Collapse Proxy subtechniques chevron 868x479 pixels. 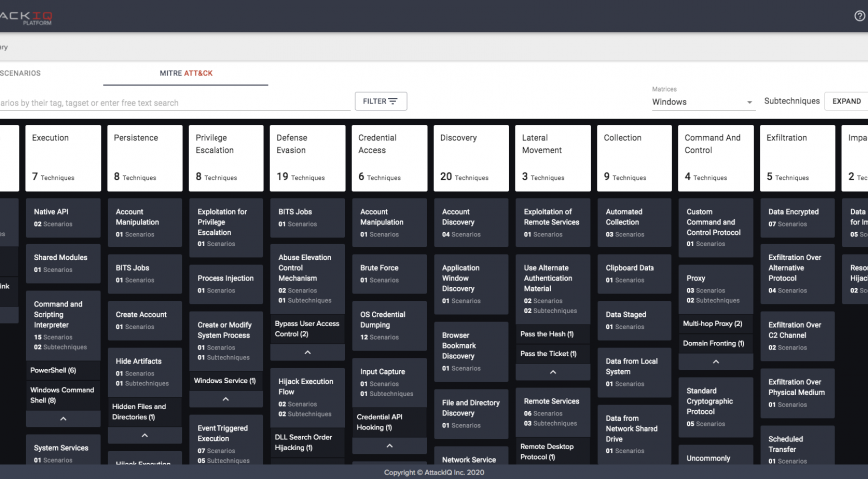716,362
